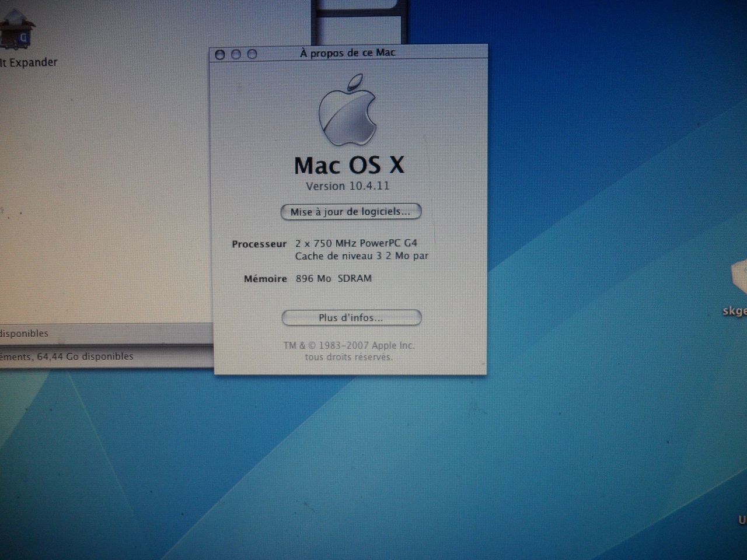Click the TM & © 1983-2007 Apple Inc. text
Screen dimensions: 747x560
[349, 345]
